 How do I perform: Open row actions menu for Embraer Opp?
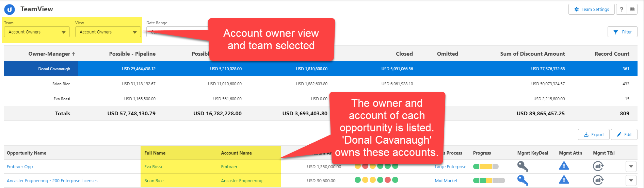click(631, 167)
